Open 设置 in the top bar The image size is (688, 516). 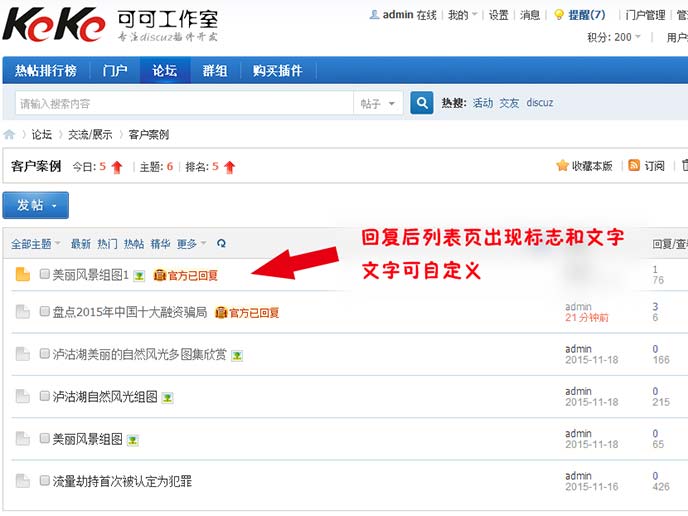coord(498,15)
